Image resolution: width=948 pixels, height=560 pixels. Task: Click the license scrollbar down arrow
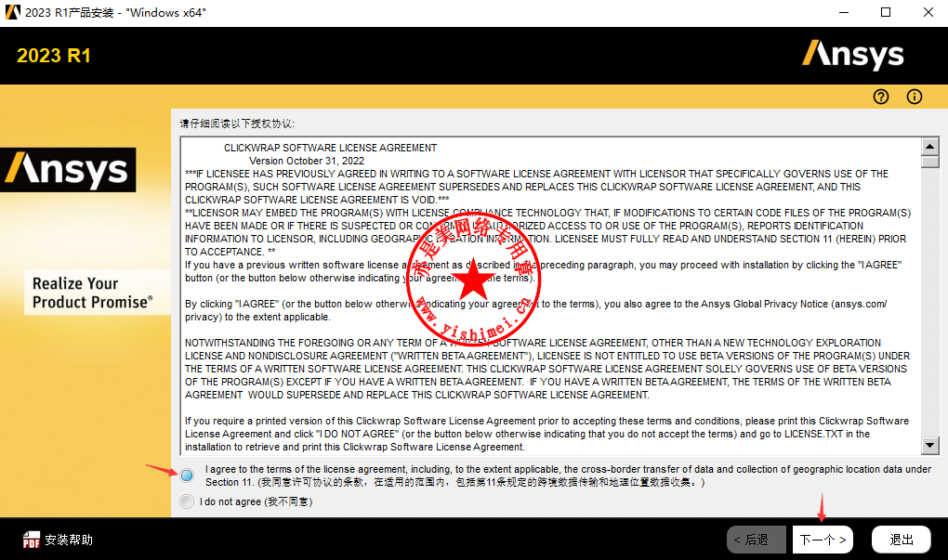(929, 446)
